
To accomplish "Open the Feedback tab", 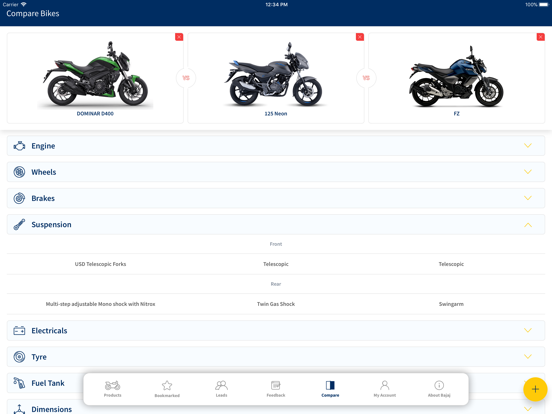I will point(276,389).
